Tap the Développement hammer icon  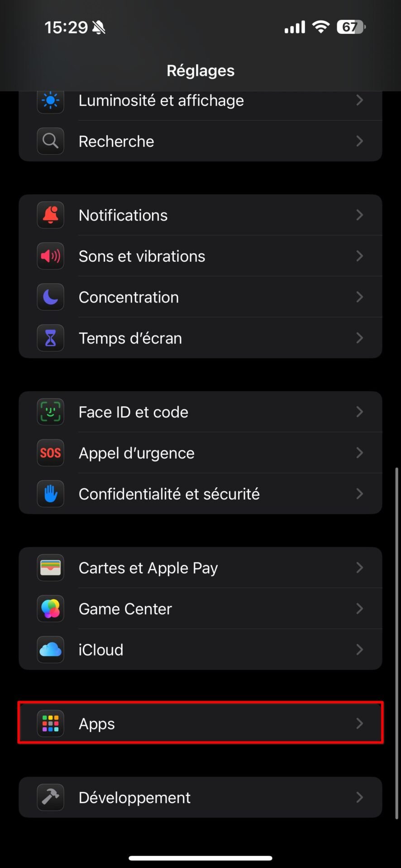click(50, 797)
